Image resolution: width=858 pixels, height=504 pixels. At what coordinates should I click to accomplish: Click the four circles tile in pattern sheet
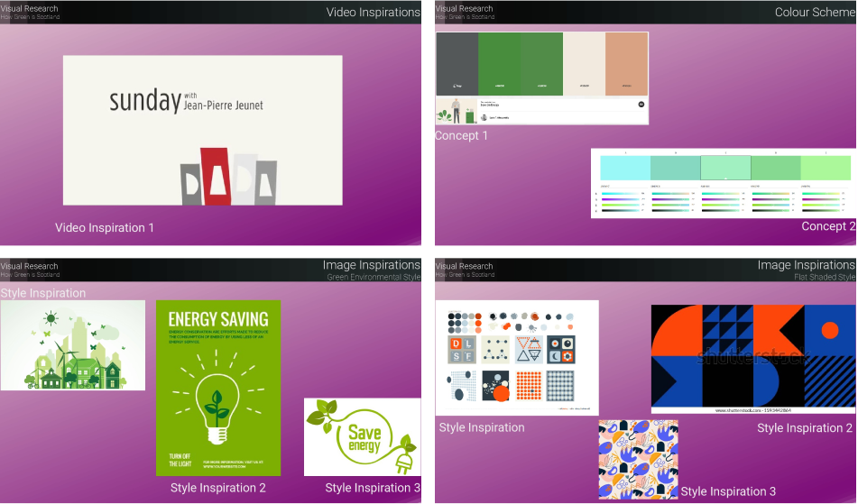click(561, 350)
